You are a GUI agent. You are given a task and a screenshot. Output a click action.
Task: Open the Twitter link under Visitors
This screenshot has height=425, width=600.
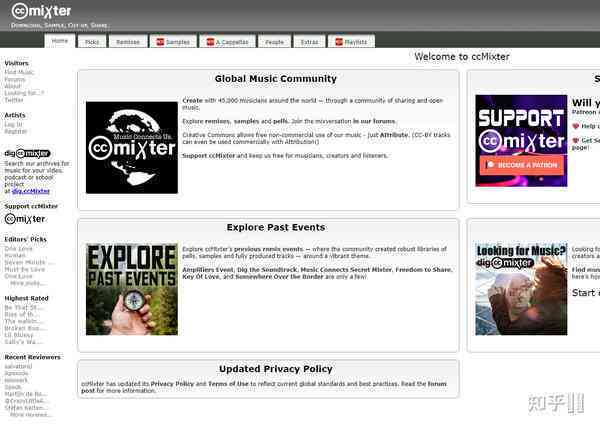coord(14,100)
